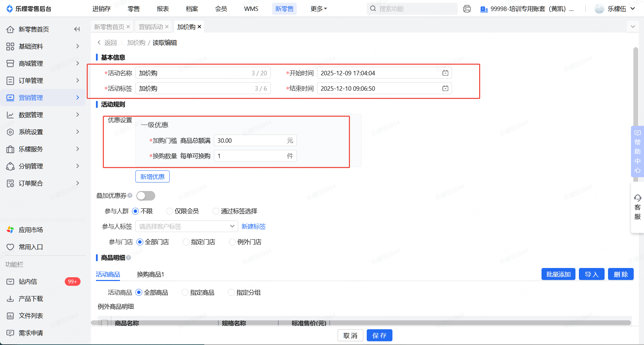Click the 文件列表 icon

[x=10, y=316]
